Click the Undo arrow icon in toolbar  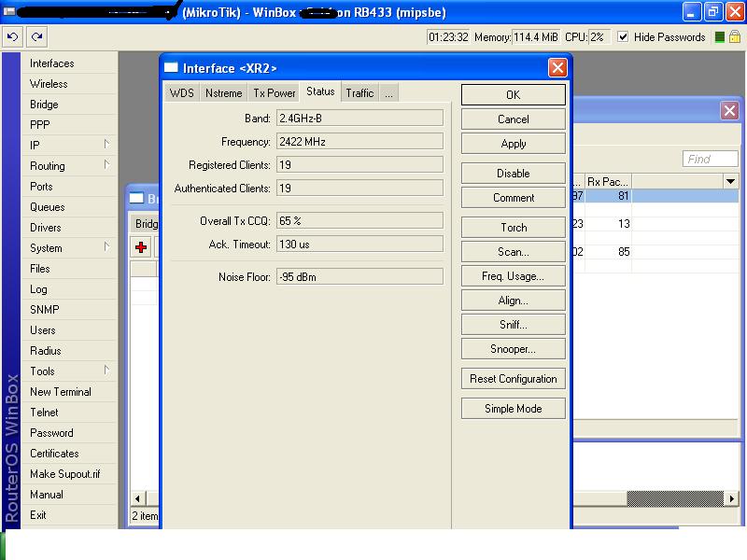(13, 37)
